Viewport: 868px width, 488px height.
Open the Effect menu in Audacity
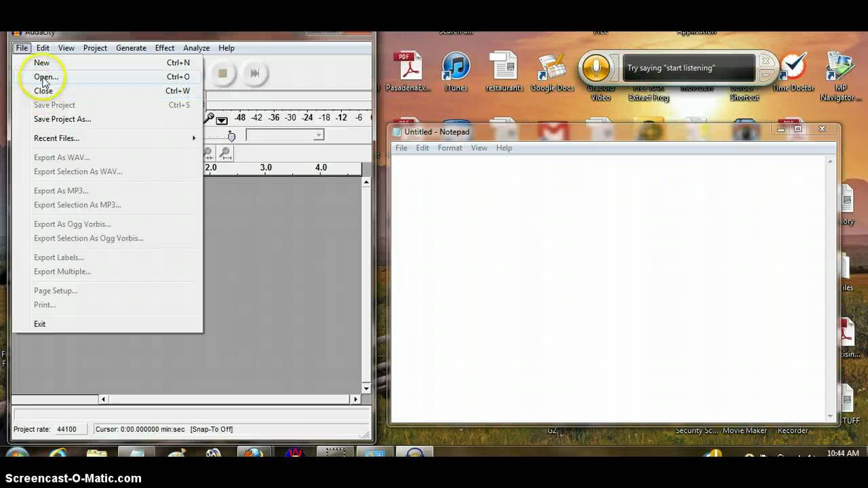(164, 48)
